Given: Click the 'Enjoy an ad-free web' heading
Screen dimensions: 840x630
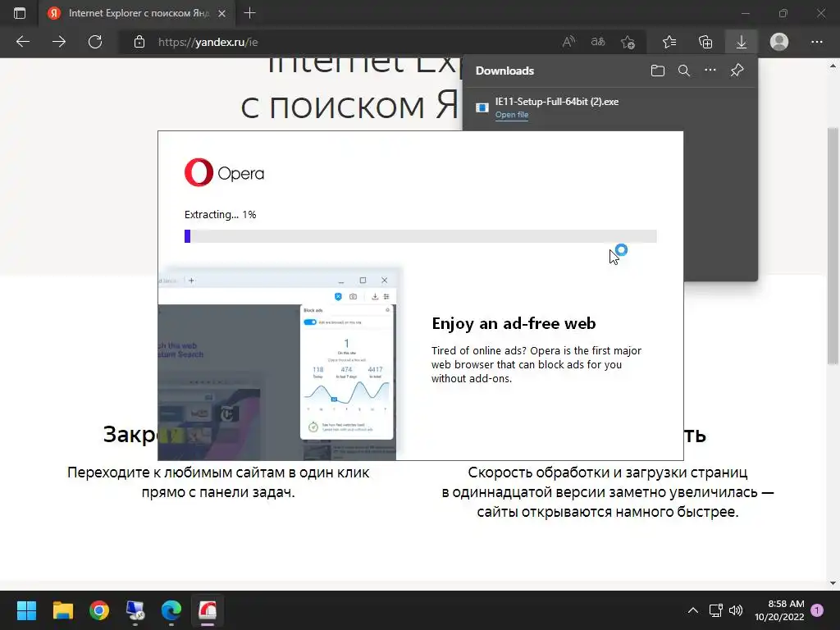Looking at the screenshot, I should 514,323.
